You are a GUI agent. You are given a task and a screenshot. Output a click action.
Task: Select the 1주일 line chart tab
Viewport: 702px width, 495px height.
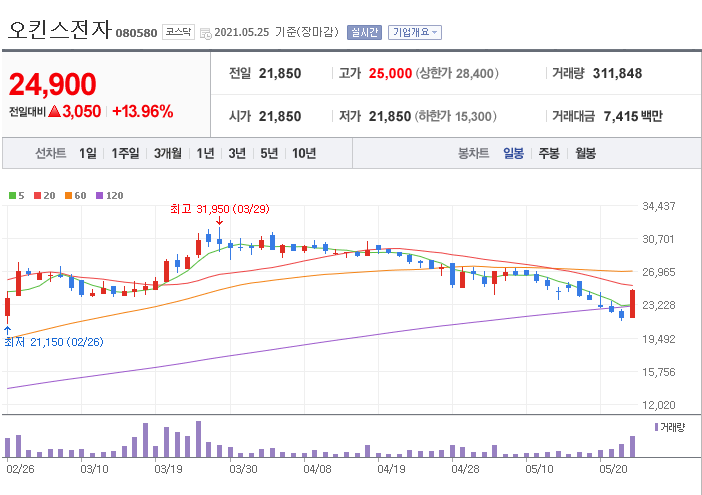[x=125, y=154]
